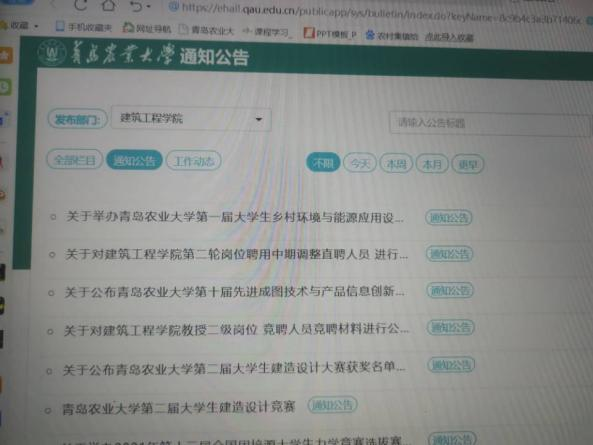Click the 点此导入收藏 link
The width and height of the screenshot is (593, 445).
tap(449, 37)
